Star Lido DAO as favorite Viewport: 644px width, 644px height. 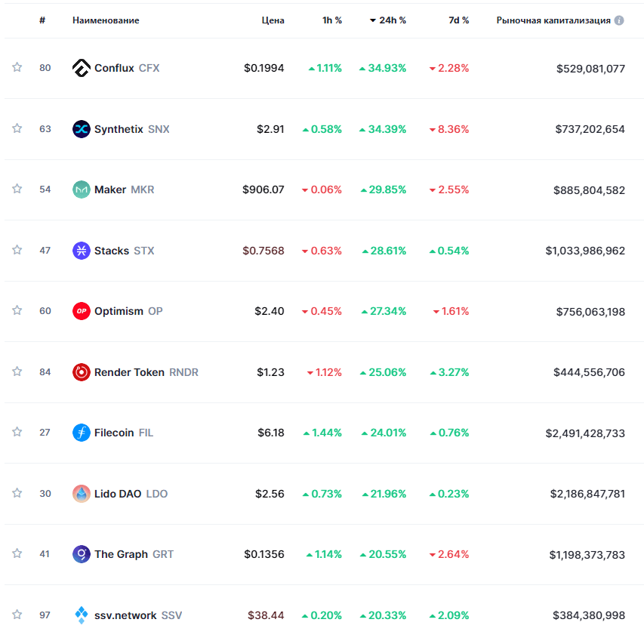[x=17, y=493]
